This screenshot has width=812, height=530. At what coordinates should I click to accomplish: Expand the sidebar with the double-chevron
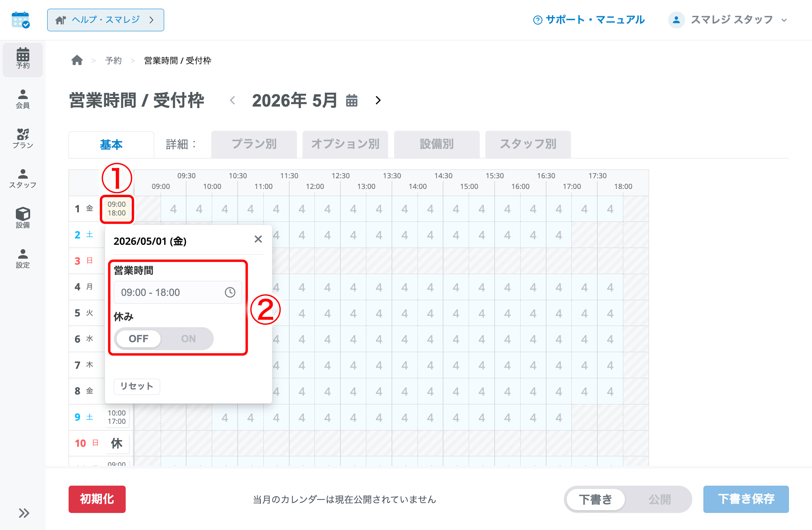tap(24, 513)
